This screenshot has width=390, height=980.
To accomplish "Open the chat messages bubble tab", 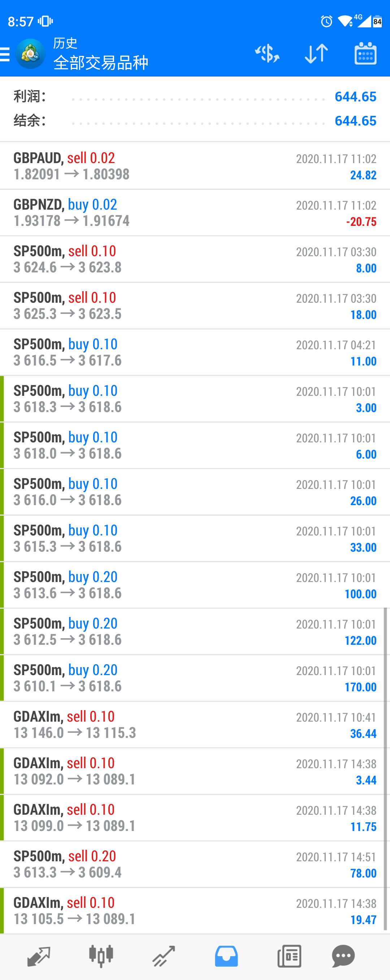I will (343, 956).
